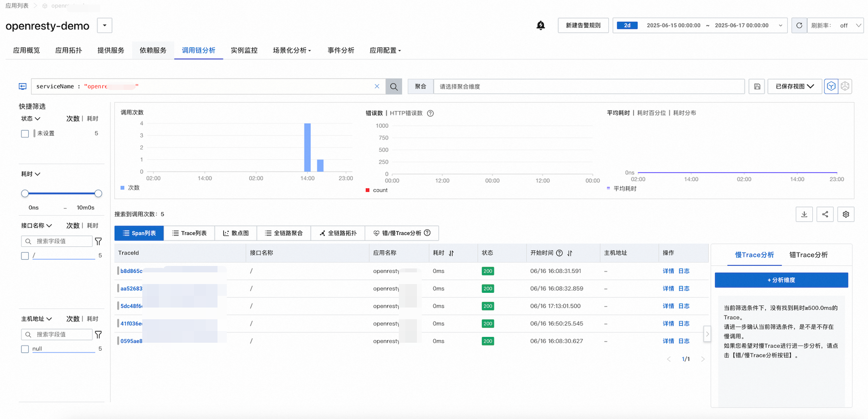The height and width of the screenshot is (419, 868).
Task: Switch to the Trace列表 tab
Action: pyautogui.click(x=189, y=233)
